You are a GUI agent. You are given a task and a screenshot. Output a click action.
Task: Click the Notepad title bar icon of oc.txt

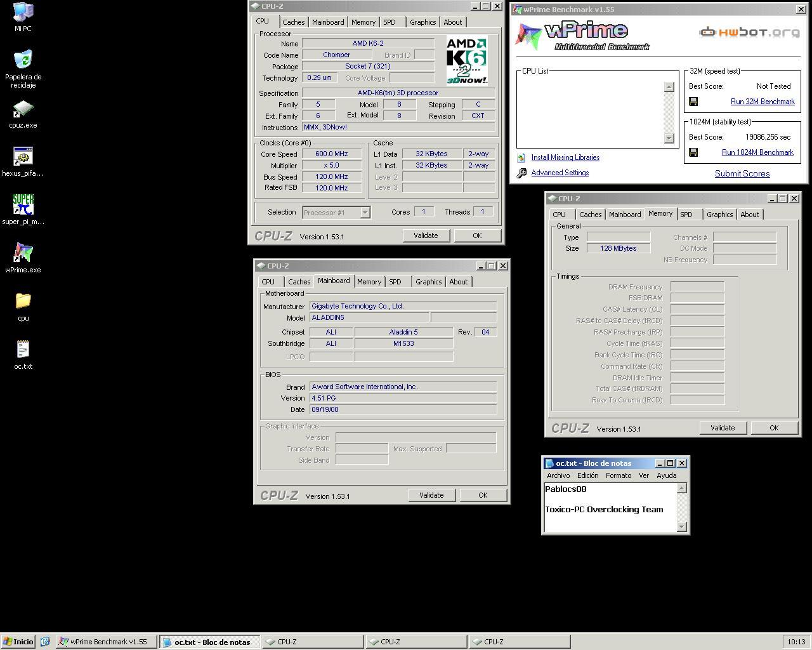click(x=549, y=463)
